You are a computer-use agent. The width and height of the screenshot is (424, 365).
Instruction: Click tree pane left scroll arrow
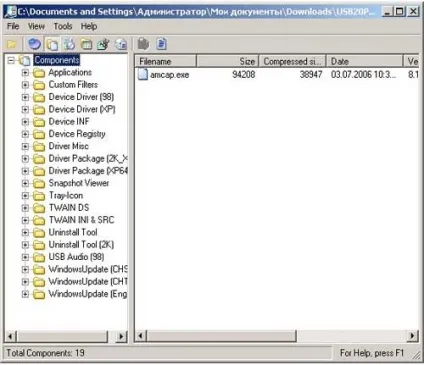[10, 336]
